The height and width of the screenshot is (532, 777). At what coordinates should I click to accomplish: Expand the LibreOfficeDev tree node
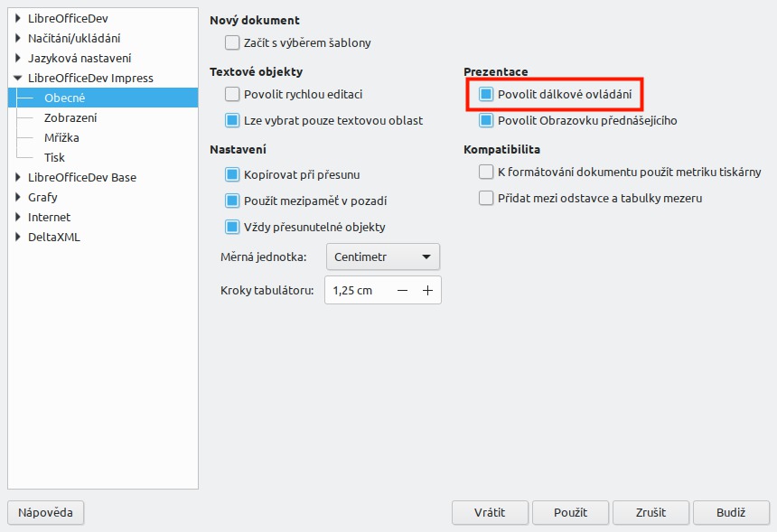tap(18, 18)
